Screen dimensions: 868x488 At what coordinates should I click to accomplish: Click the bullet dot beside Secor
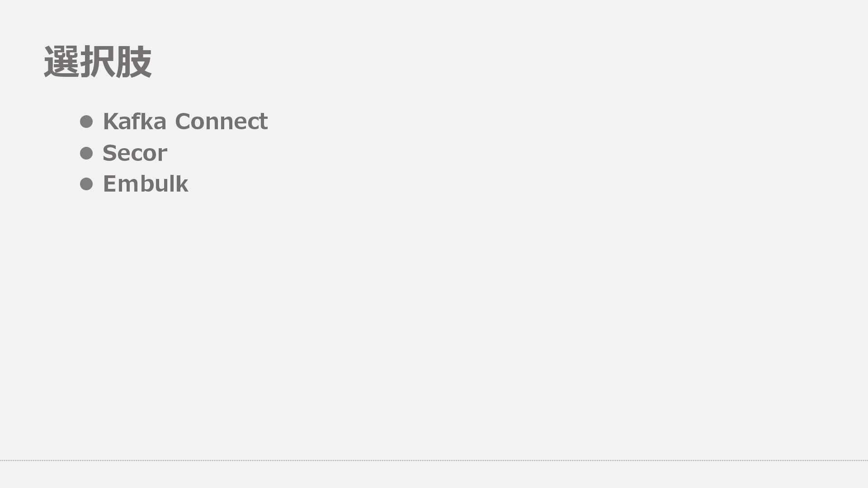tap(86, 153)
